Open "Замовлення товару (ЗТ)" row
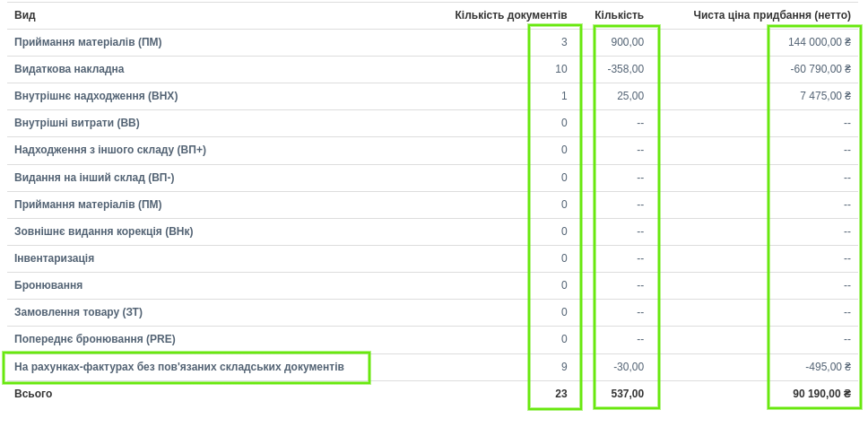Screen dimensions: 868x436 [78, 312]
